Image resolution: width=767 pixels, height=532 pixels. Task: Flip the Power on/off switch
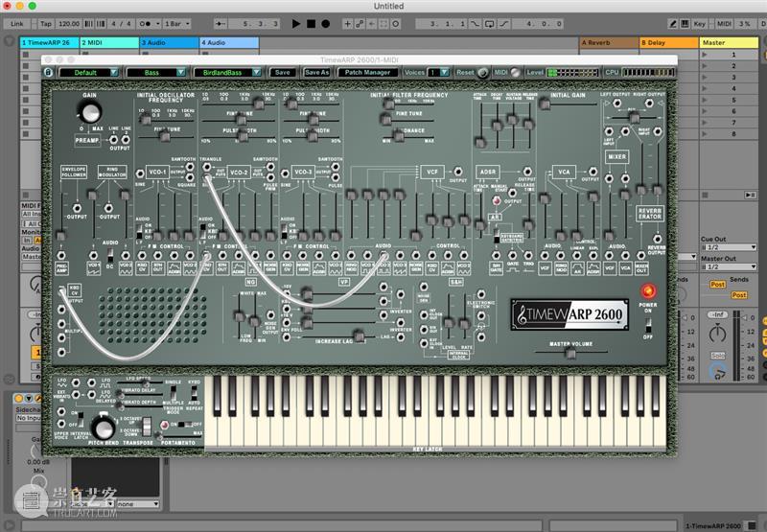(648, 324)
